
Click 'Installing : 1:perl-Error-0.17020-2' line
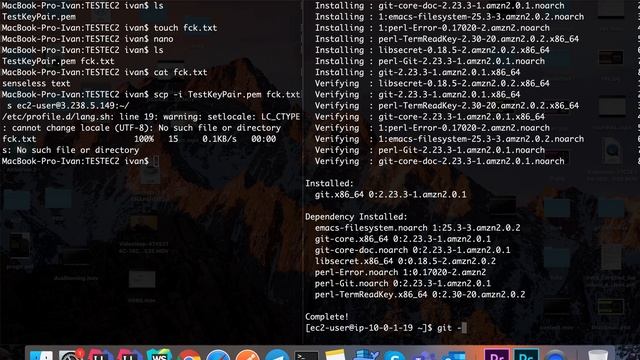[432, 28]
